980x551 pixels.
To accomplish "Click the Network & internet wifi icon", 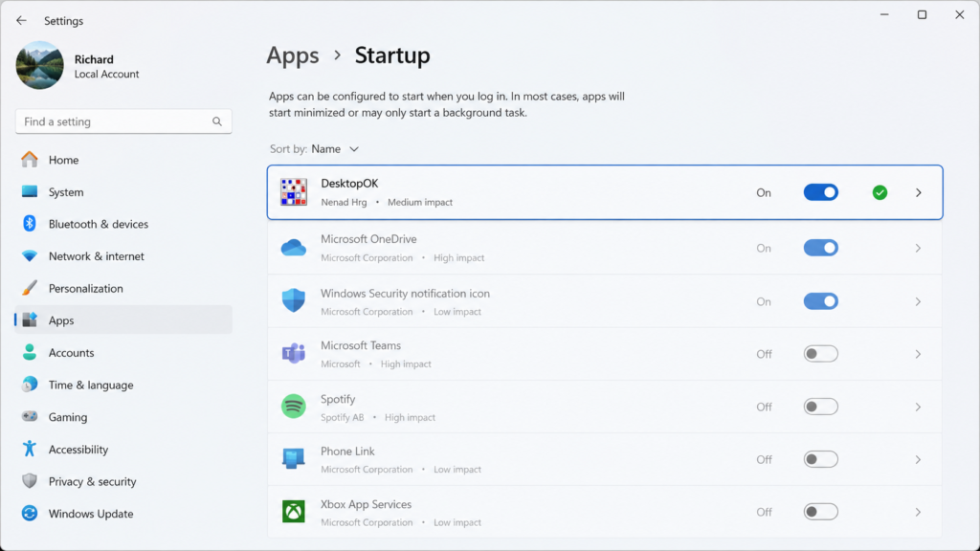I will pyautogui.click(x=30, y=256).
